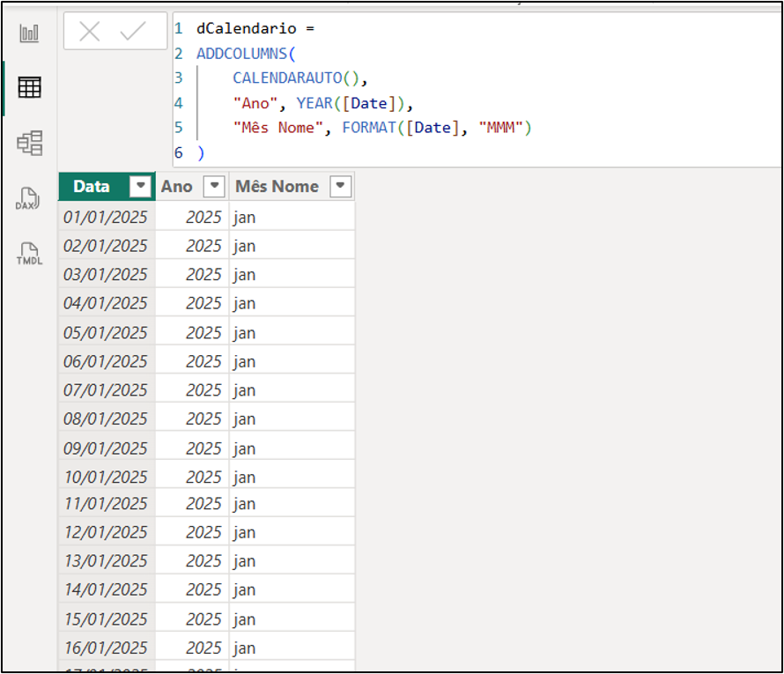Select date cell 07/01/2025
784x674 pixels.
pyautogui.click(x=107, y=389)
